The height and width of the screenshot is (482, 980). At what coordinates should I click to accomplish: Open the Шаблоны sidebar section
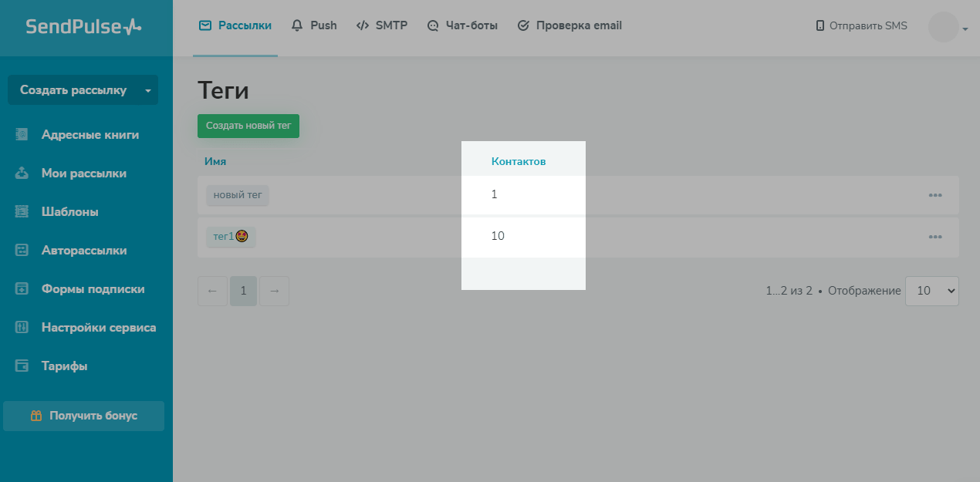[69, 212]
